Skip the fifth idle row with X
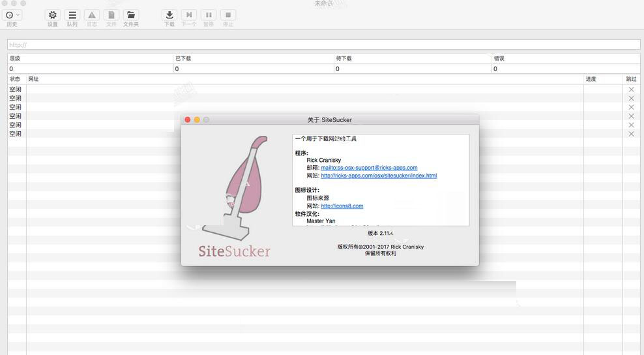Image resolution: width=644 pixels, height=355 pixels. pos(631,125)
